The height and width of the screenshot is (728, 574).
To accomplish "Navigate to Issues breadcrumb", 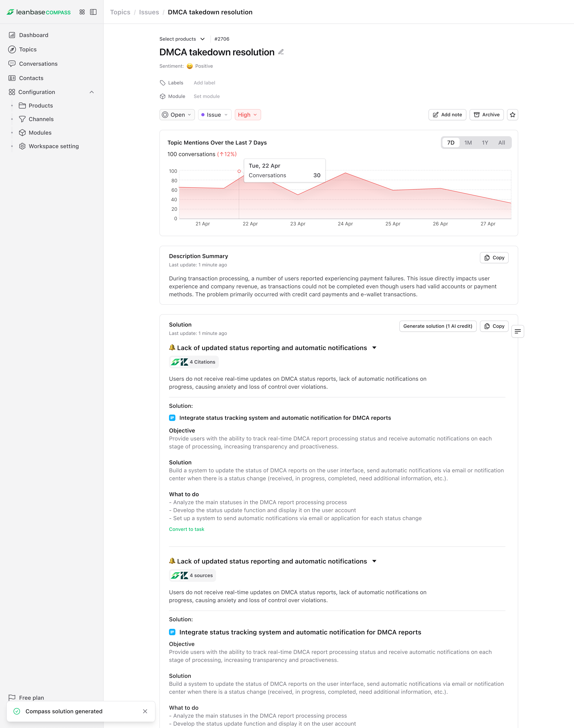I will 149,12.
